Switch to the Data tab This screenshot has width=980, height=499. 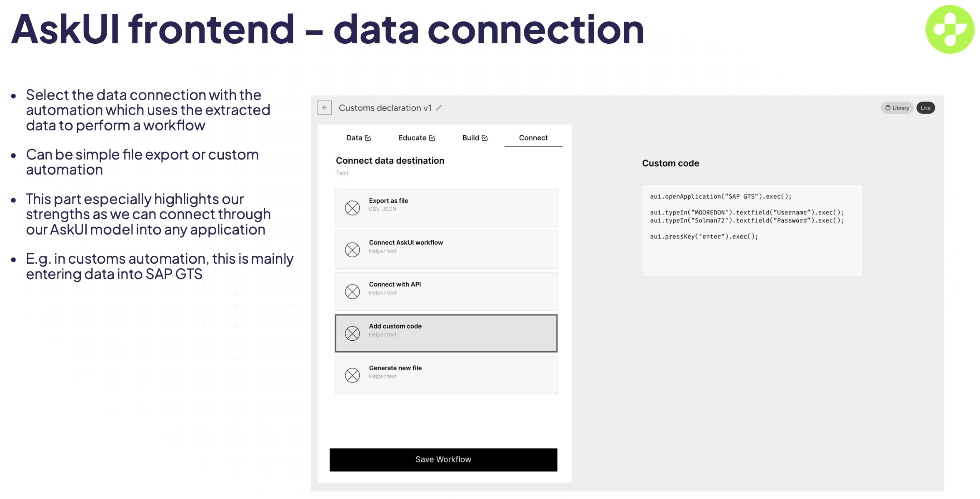point(358,138)
